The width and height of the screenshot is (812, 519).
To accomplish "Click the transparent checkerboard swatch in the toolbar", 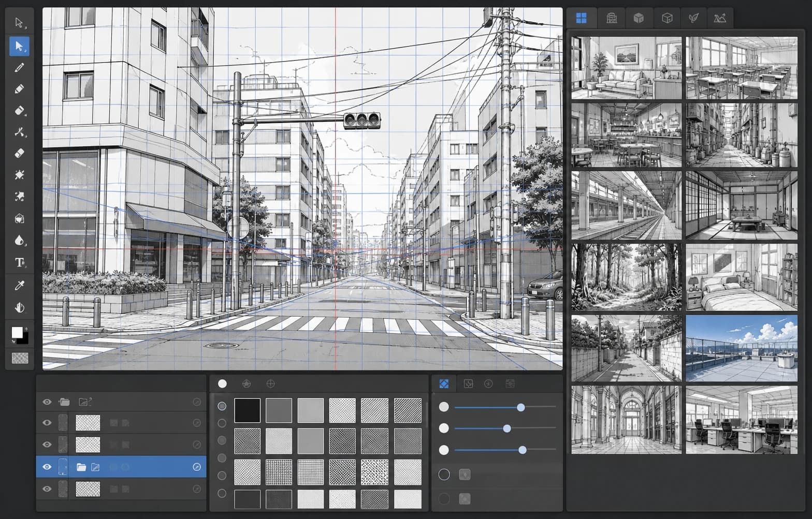I will pos(20,358).
